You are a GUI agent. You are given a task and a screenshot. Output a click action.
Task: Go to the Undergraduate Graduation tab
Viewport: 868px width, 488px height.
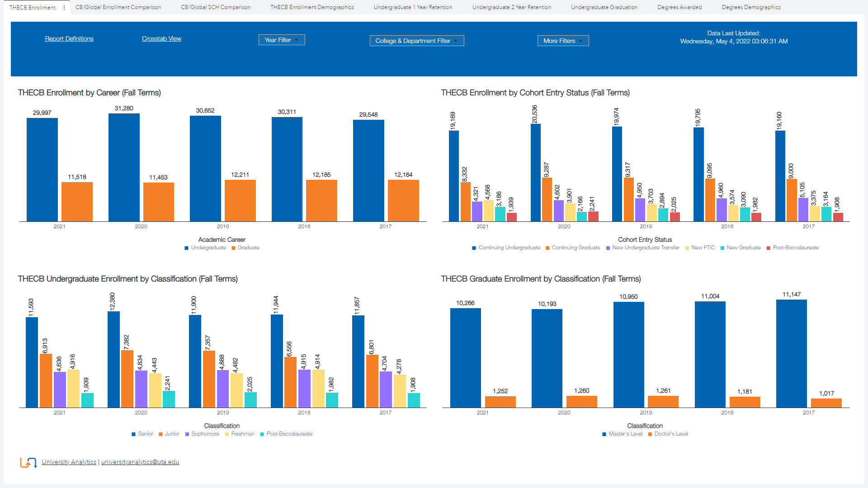pos(604,7)
